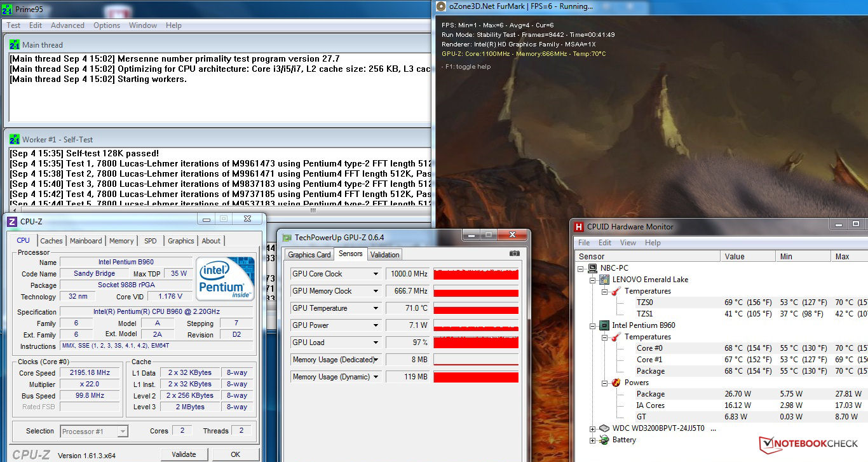Viewport: 868px width, 462px height.
Task: Open the Options menu in Prime95
Action: [107, 25]
